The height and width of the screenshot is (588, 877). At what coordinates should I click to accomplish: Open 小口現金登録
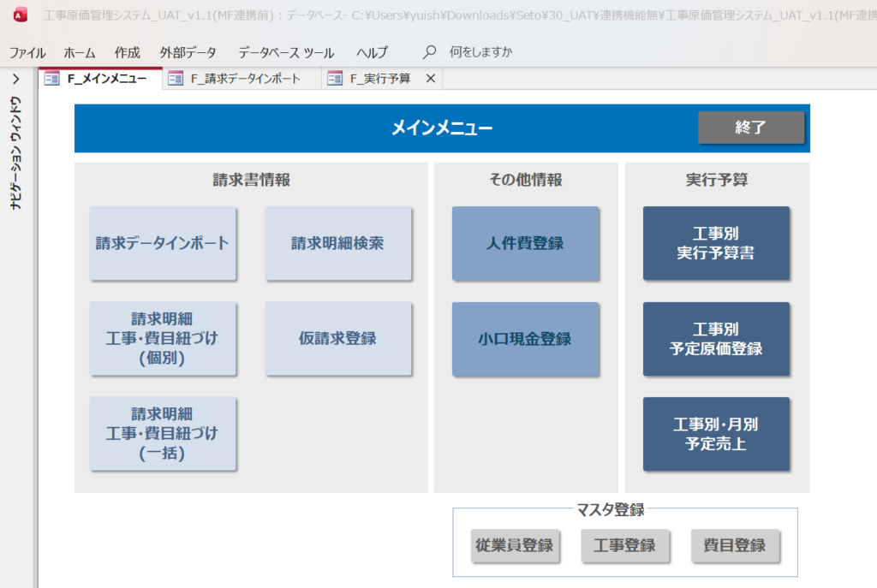point(526,338)
